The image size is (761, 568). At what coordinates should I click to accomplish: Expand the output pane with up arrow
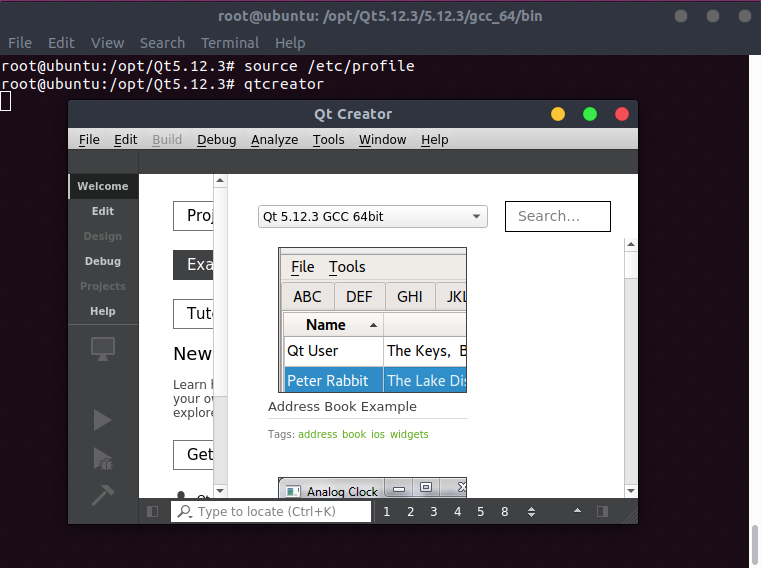point(577,511)
